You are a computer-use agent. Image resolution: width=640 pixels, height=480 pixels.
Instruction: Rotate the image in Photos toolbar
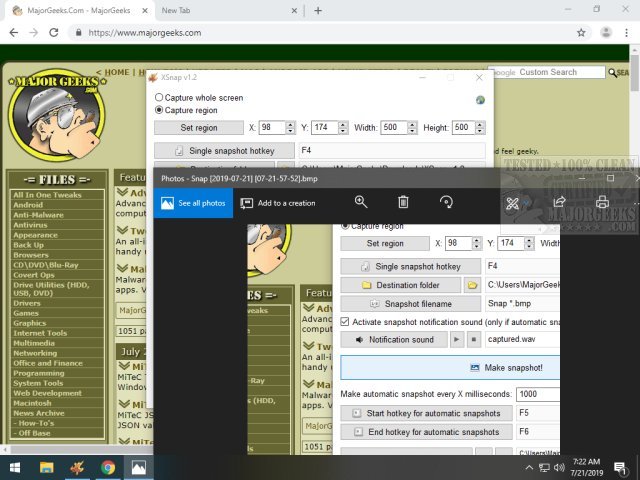446,202
